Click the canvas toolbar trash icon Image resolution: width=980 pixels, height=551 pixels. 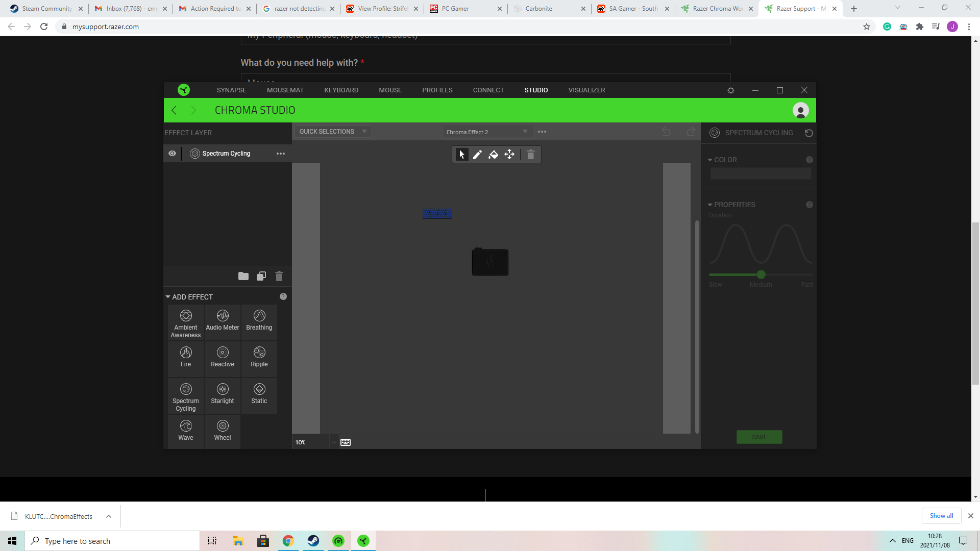coord(531,155)
